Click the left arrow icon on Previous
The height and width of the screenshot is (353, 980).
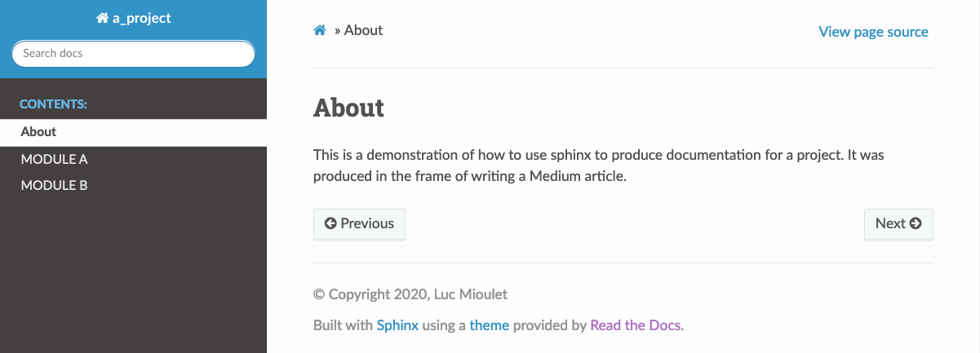(x=330, y=223)
